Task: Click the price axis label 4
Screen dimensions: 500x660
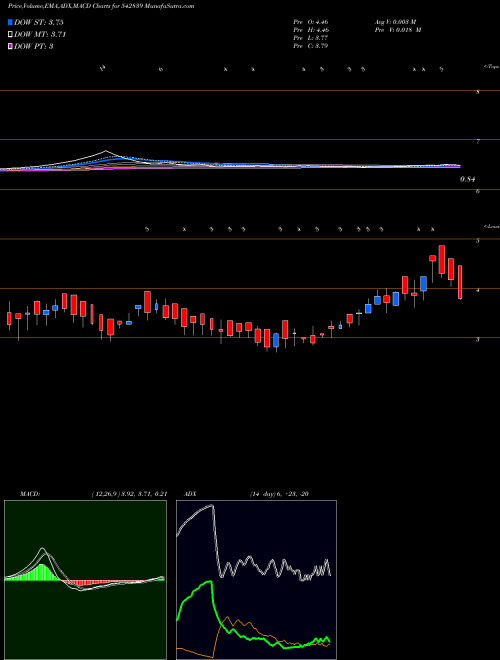Action: [x=478, y=290]
